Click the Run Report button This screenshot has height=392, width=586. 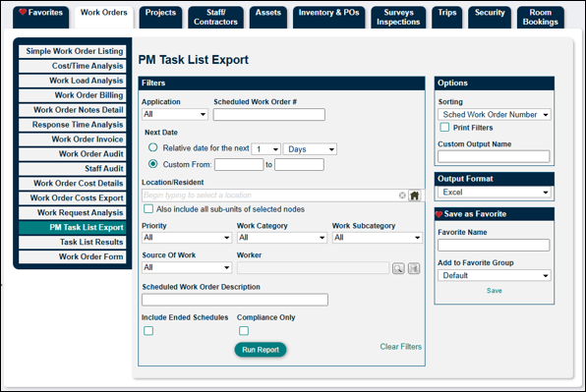click(261, 350)
